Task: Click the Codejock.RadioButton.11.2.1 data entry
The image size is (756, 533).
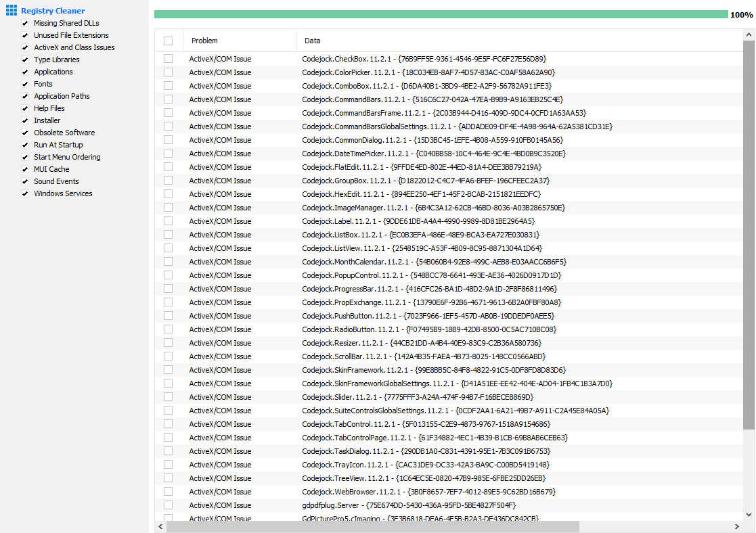Action: point(429,329)
